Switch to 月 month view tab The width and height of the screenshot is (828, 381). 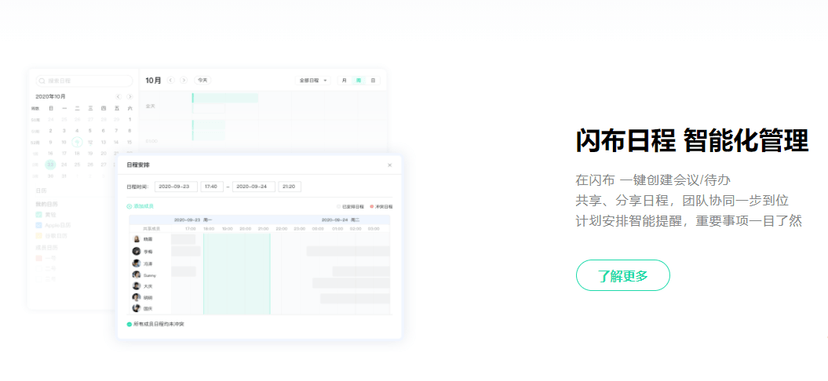pos(344,80)
